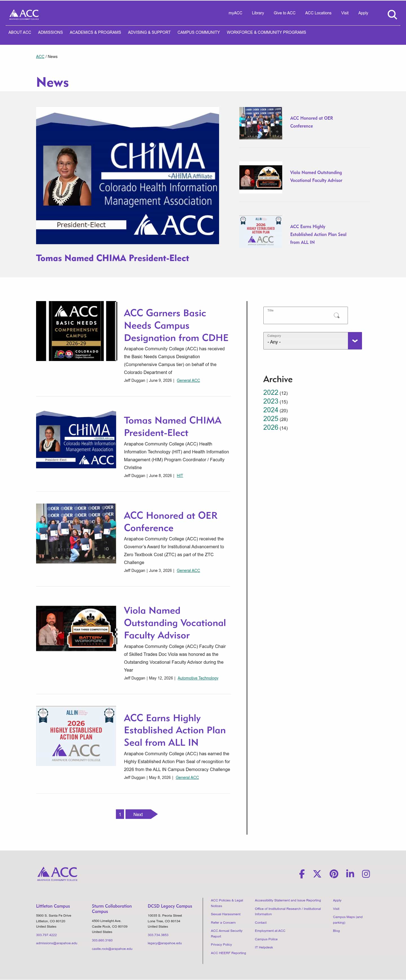Screen dimensions: 406x980
Task: Filter archive by 2023
Action: pyautogui.click(x=270, y=401)
